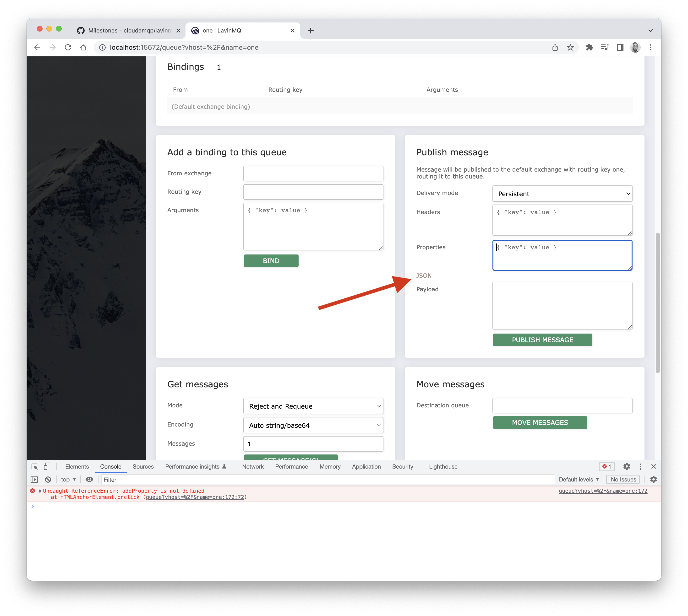Click the share page icon
The width and height of the screenshot is (688, 616).
coord(555,47)
